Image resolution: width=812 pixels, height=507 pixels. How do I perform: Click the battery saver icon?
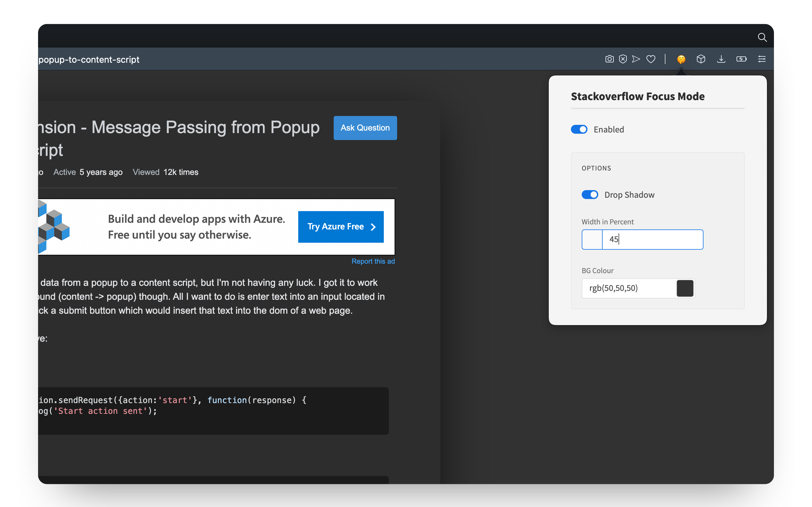click(x=741, y=59)
